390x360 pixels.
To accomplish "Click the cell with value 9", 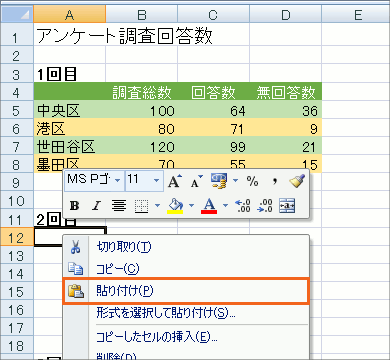I will coord(285,128).
